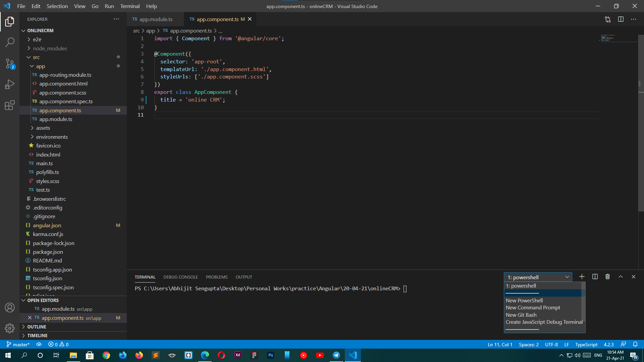Expand the assets folder
This screenshot has height=362, width=644.
click(43, 128)
